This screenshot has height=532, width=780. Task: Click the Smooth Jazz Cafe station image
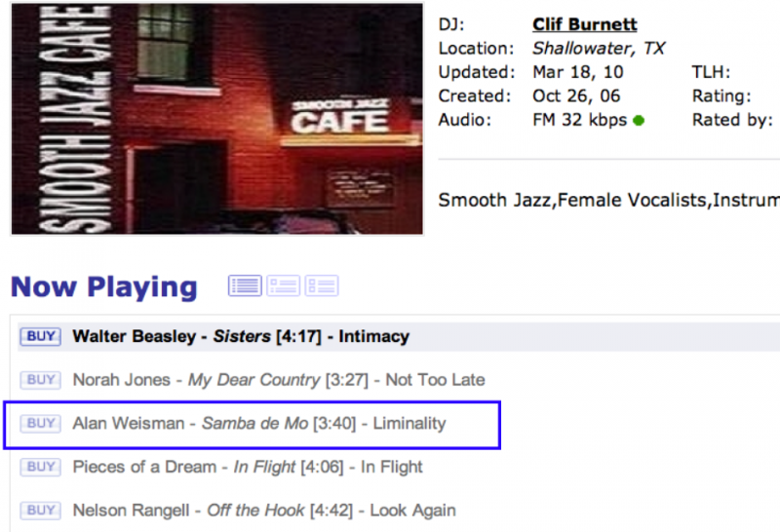pos(217,118)
